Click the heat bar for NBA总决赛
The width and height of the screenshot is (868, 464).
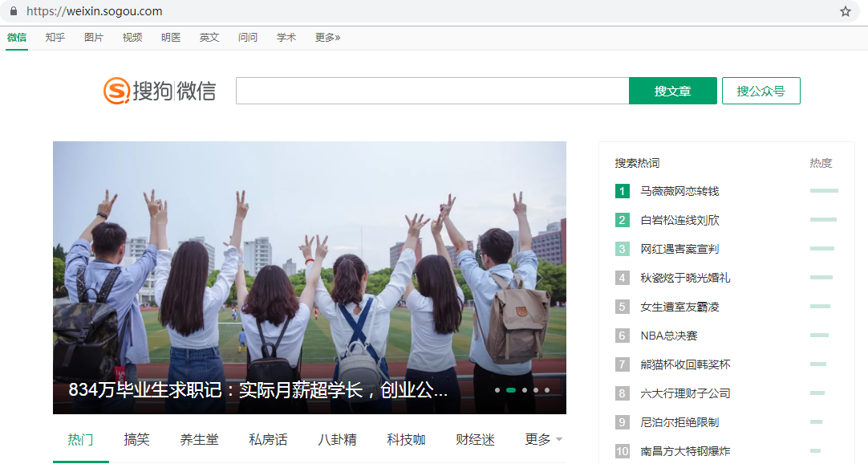[819, 335]
